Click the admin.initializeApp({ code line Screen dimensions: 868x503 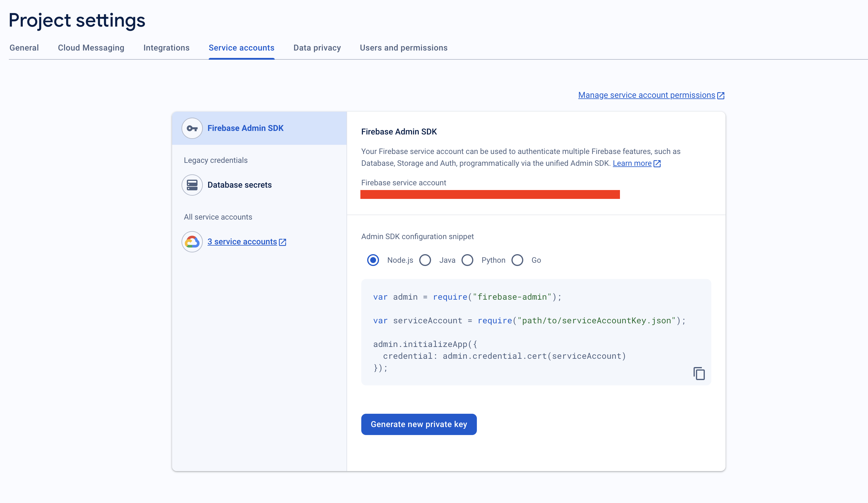pyautogui.click(x=425, y=344)
